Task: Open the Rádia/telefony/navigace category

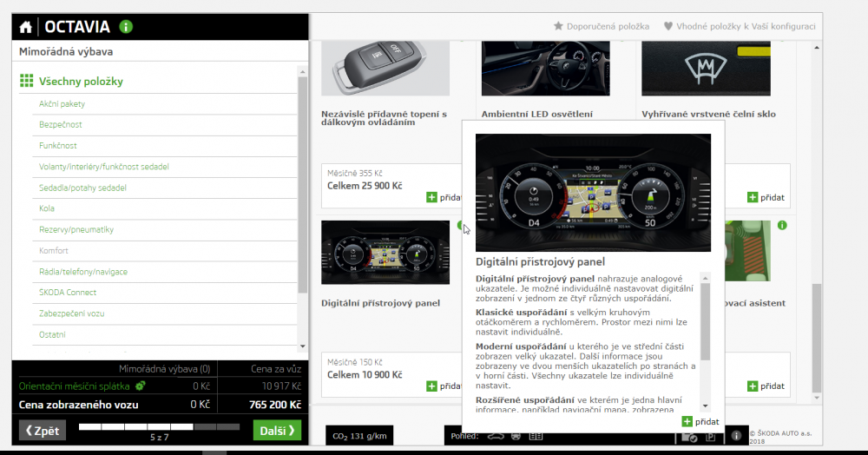Action: 83,272
